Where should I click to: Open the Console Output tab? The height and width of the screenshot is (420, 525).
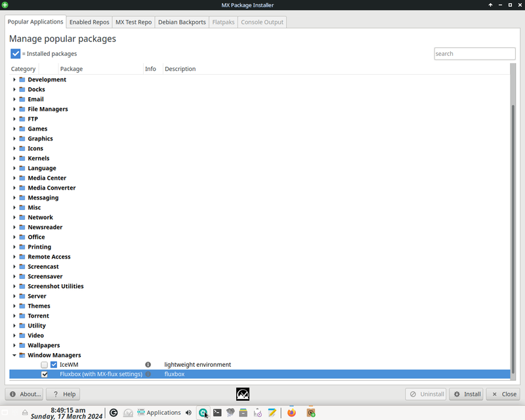[262, 22]
